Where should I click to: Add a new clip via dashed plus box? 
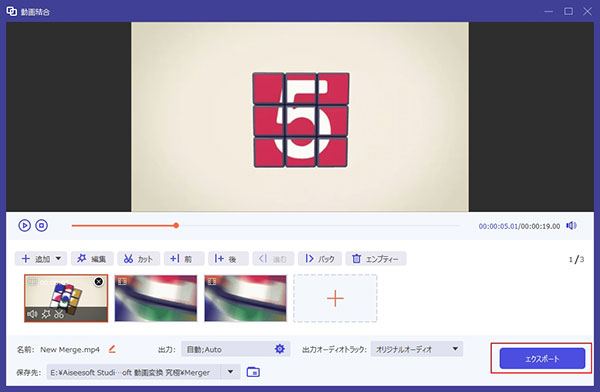tap(335, 298)
